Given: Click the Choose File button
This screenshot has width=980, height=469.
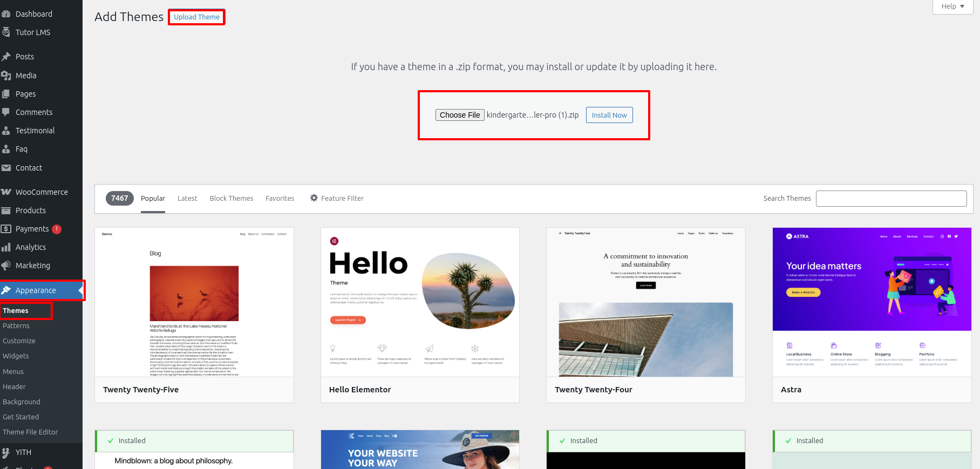Looking at the screenshot, I should (x=460, y=115).
